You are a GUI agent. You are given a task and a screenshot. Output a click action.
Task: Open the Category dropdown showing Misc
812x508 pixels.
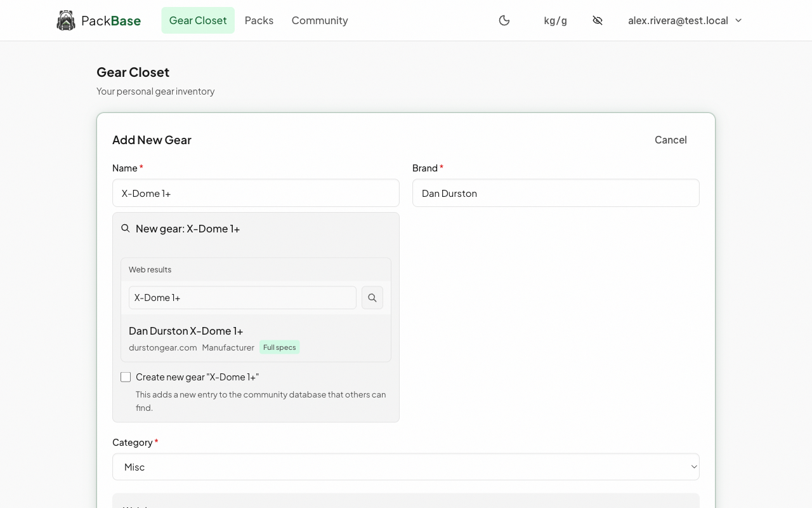[406, 467]
